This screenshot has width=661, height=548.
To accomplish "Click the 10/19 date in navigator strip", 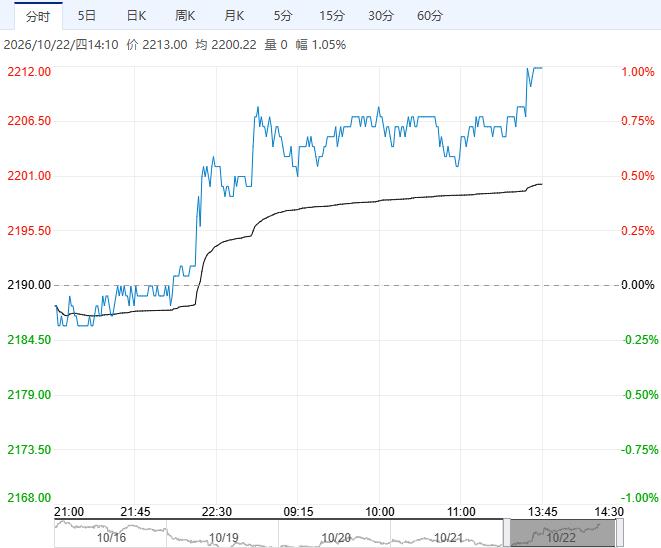I will click(x=223, y=538).
